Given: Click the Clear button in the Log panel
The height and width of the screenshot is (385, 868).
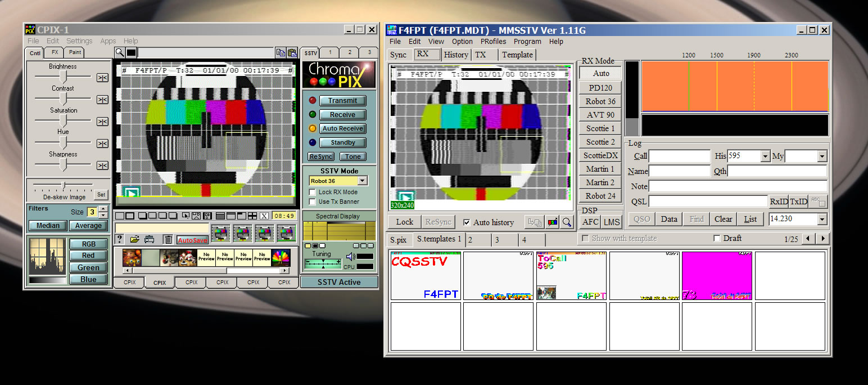Looking at the screenshot, I should (723, 219).
